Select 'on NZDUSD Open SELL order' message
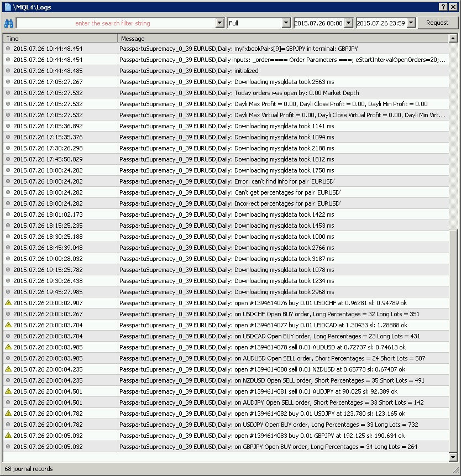461x476 pixels. (x=272, y=380)
